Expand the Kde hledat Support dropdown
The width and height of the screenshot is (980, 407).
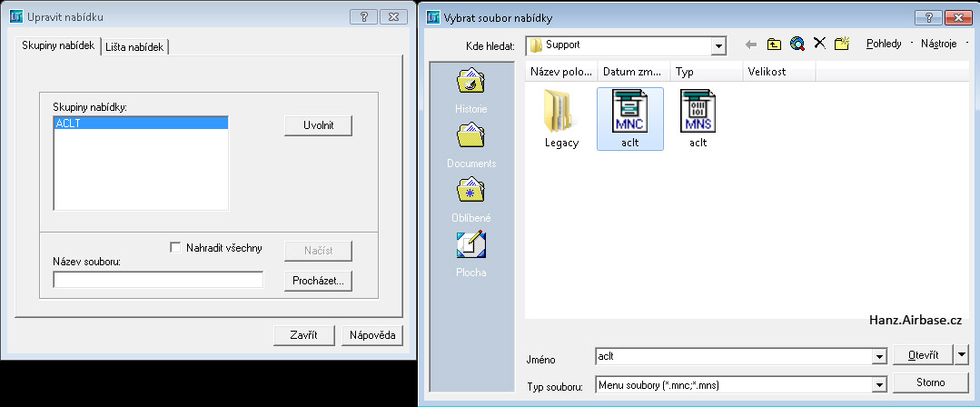718,45
